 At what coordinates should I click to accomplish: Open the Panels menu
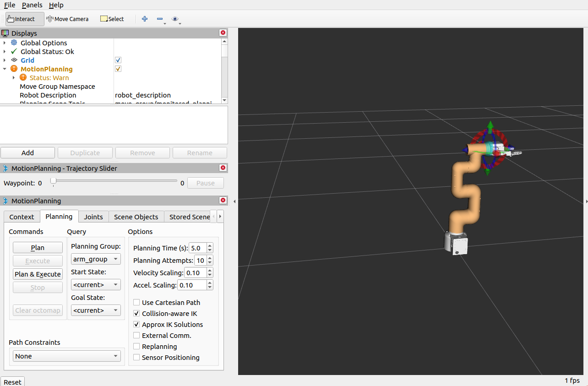32,5
